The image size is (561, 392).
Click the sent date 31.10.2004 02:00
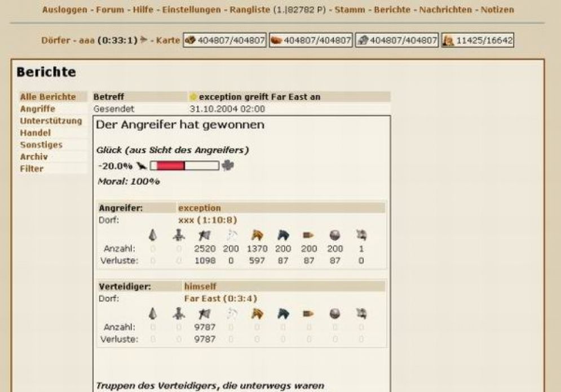click(x=227, y=109)
